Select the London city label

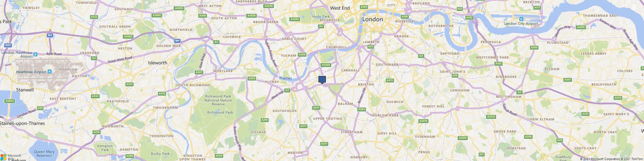tap(373, 19)
